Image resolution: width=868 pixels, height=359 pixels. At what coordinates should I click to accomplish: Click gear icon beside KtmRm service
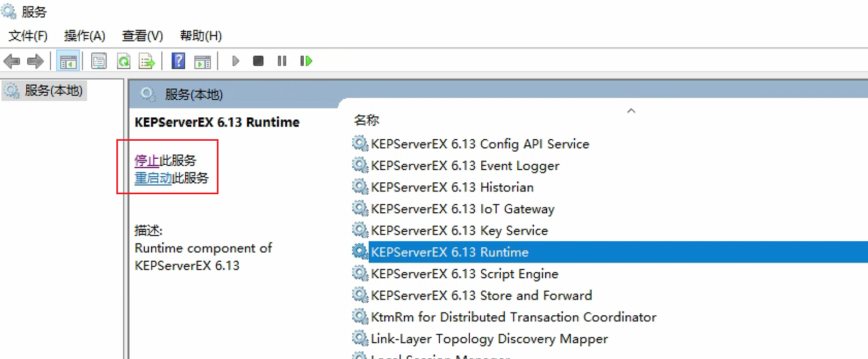tap(360, 316)
